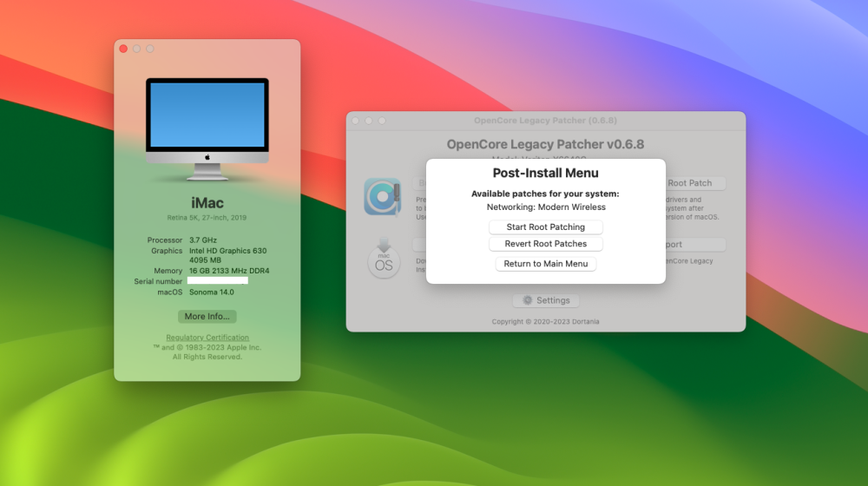The width and height of the screenshot is (868, 486).
Task: Click the OpenCore Legacy Patcher window title bar
Action: (x=545, y=120)
